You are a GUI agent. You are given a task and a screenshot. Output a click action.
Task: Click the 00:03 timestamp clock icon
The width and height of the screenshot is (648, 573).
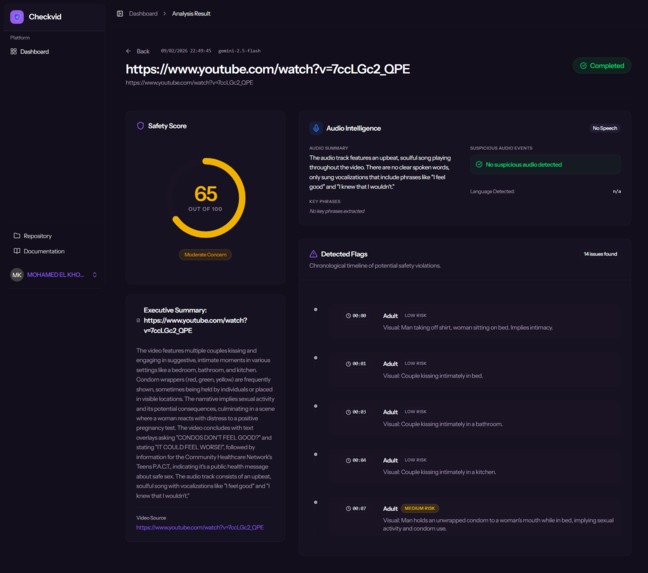[x=348, y=412]
